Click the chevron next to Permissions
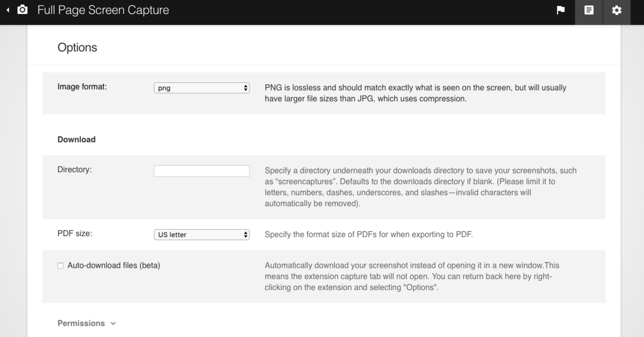 coord(113,324)
